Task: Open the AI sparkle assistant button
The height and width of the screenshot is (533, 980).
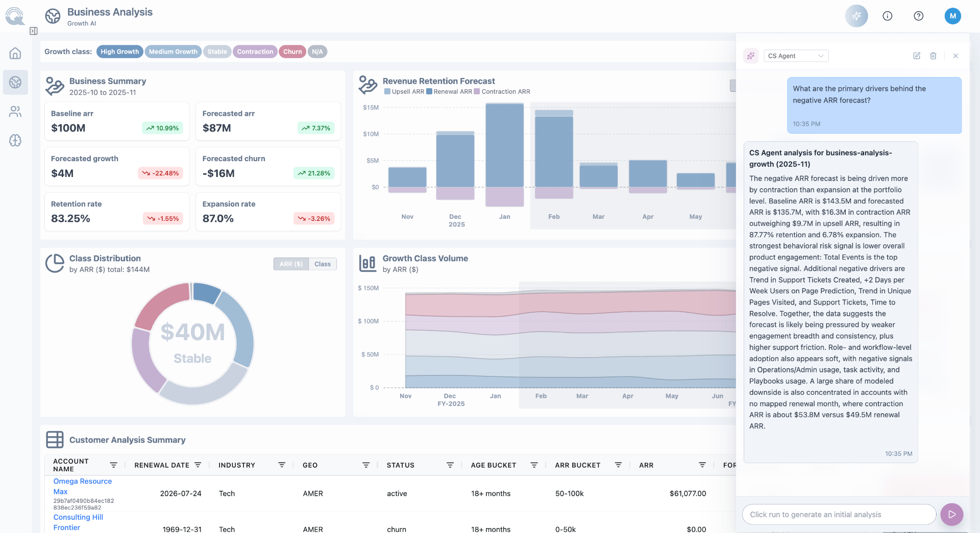Action: [856, 16]
